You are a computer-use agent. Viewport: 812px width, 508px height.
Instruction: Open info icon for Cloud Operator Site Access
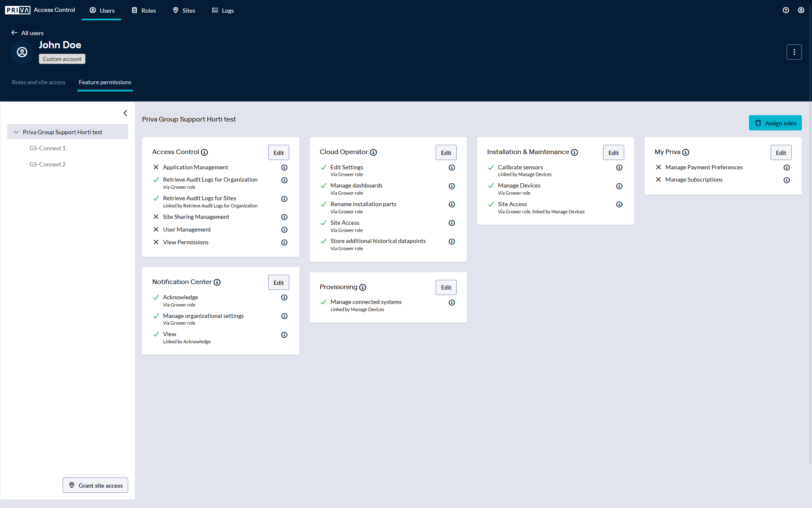tap(452, 223)
